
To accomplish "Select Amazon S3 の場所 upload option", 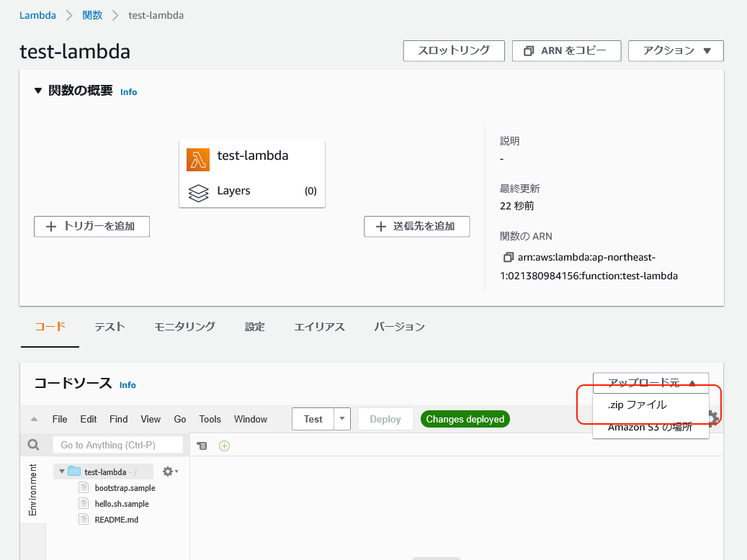I will pyautogui.click(x=650, y=427).
